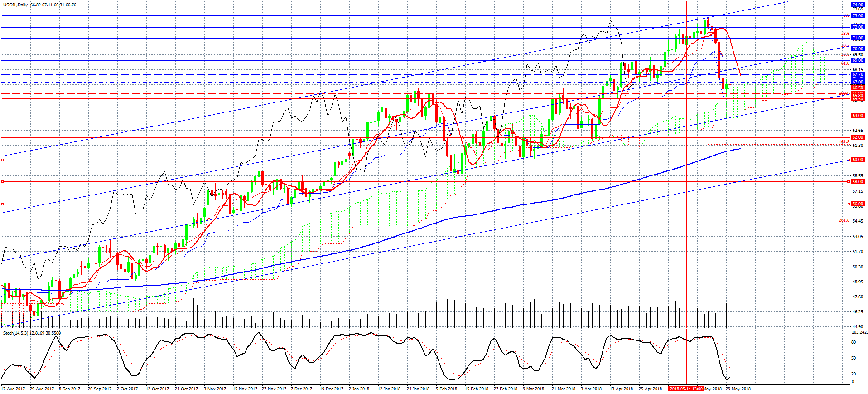Click the 80 level on the Stochastic scale
Viewport: 868px width, 394px height.
click(854, 342)
